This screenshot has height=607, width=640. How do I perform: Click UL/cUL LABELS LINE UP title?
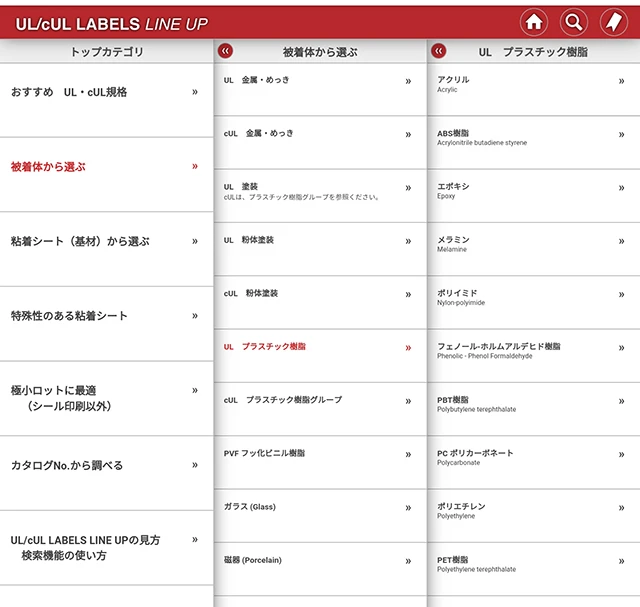(111, 24)
